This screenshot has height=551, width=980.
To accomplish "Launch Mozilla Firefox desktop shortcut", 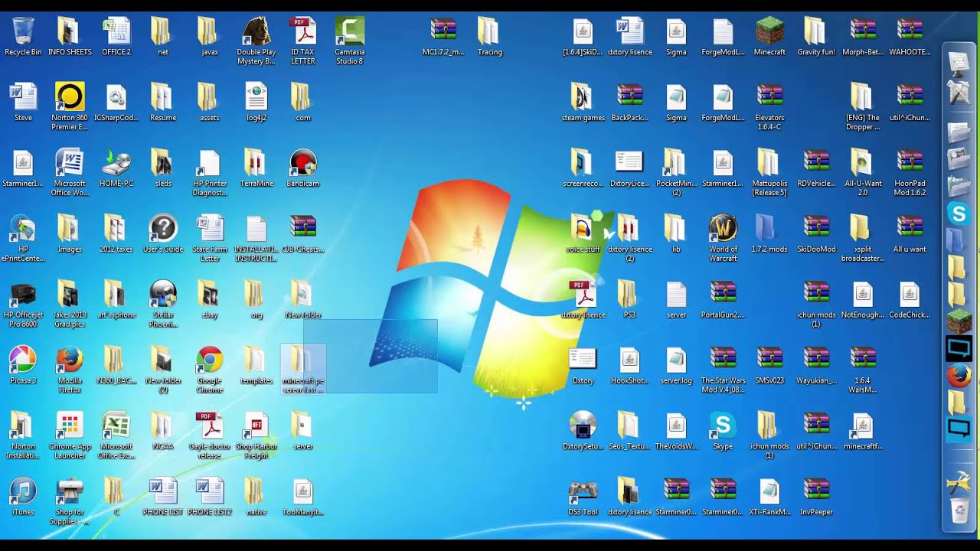I will click(70, 370).
